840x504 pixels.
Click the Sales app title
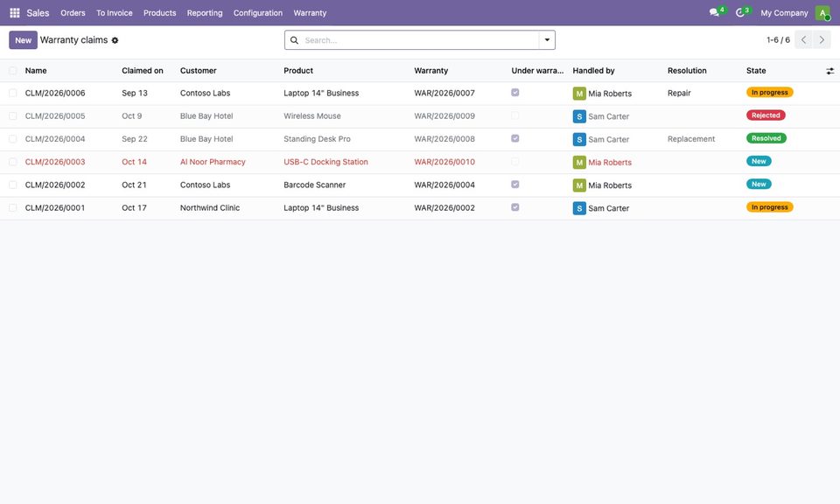38,13
